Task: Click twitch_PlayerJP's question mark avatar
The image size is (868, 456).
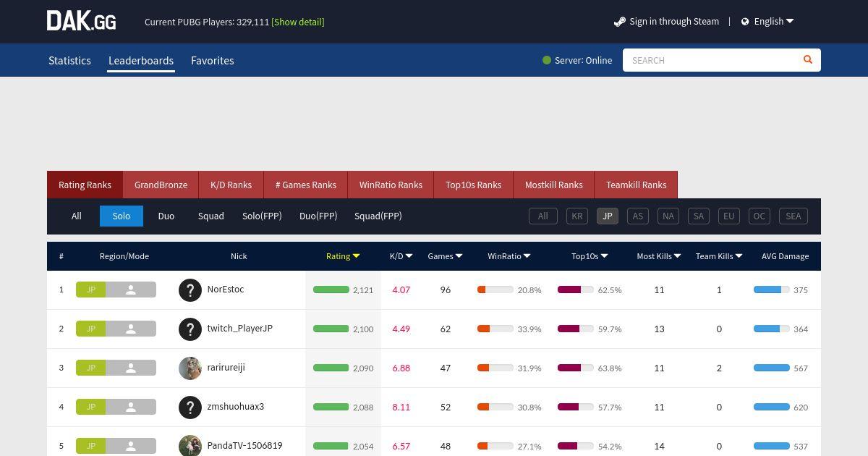Action: tap(190, 329)
